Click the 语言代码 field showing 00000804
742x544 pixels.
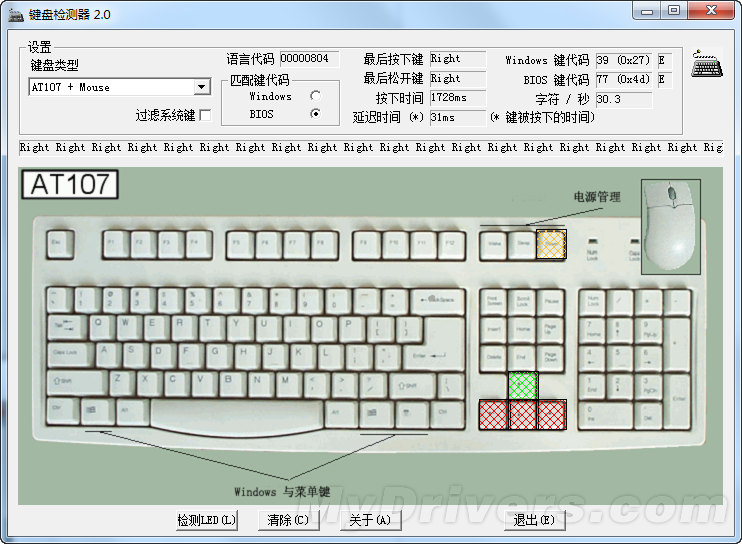click(x=309, y=59)
